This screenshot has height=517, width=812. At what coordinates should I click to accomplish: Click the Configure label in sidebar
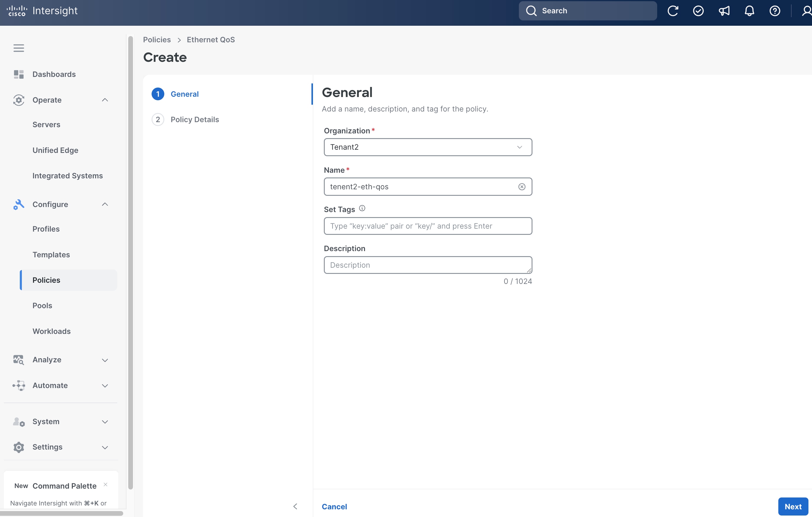pyautogui.click(x=50, y=204)
